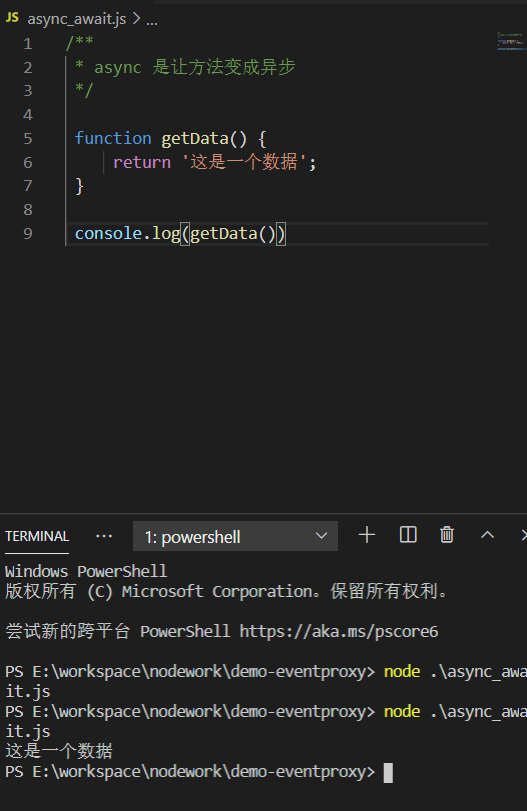The width and height of the screenshot is (527, 811).
Task: Split the terminal panel
Action: [408, 535]
